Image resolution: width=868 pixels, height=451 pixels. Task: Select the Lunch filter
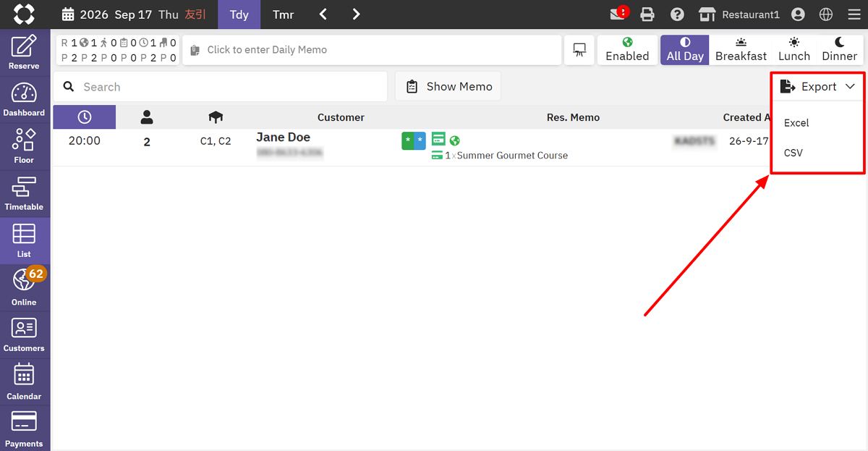[794, 50]
